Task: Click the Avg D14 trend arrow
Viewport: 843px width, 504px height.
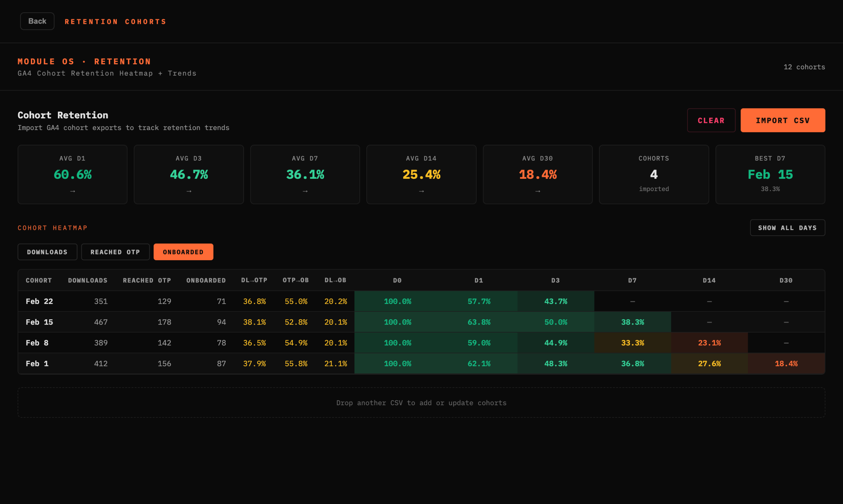Action: click(421, 191)
